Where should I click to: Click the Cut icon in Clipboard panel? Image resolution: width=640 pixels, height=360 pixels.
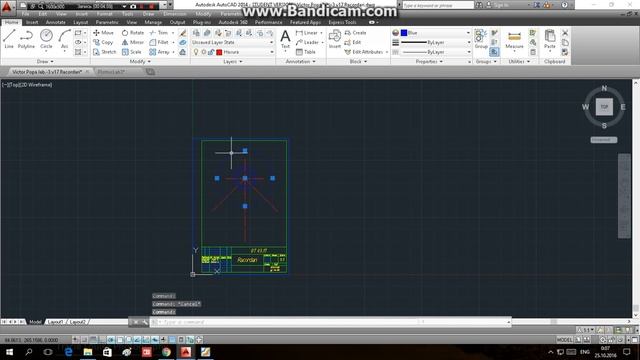coord(565,33)
